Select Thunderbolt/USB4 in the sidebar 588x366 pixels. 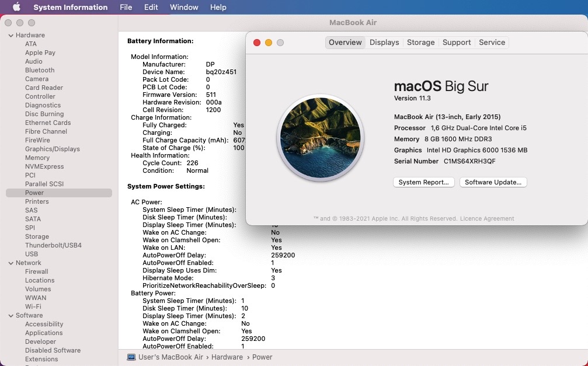(x=53, y=245)
